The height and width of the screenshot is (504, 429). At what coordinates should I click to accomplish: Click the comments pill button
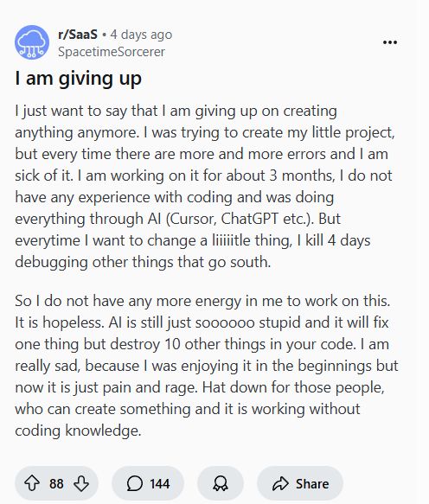click(x=148, y=483)
